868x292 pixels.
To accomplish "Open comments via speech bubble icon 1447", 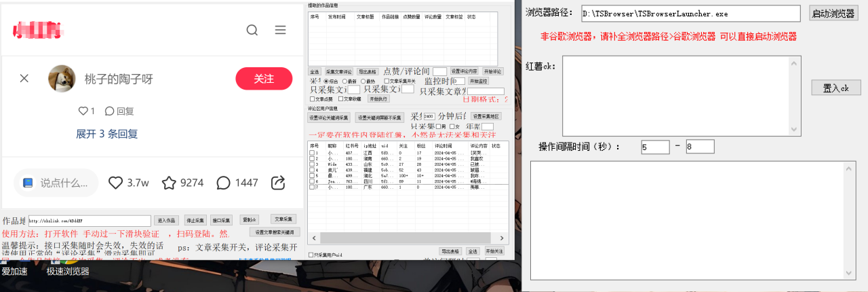I will pyautogui.click(x=223, y=183).
